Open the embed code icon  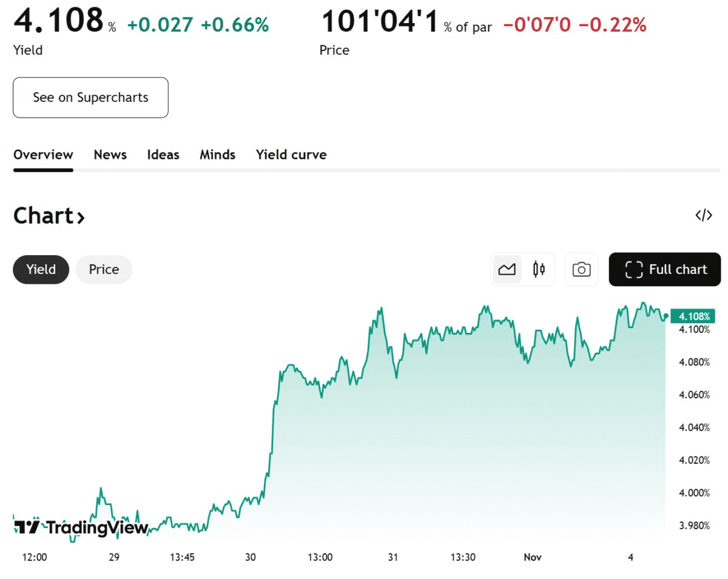[703, 215]
